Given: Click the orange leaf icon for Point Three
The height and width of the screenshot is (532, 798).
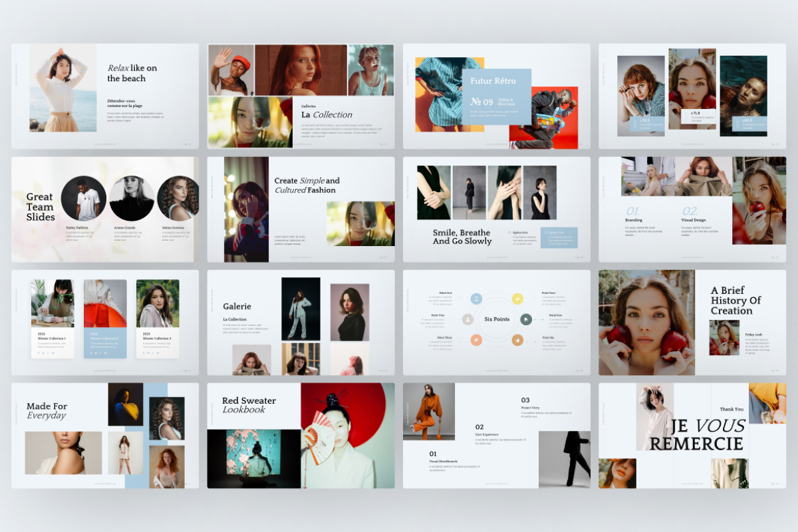Looking at the screenshot, I should [476, 340].
